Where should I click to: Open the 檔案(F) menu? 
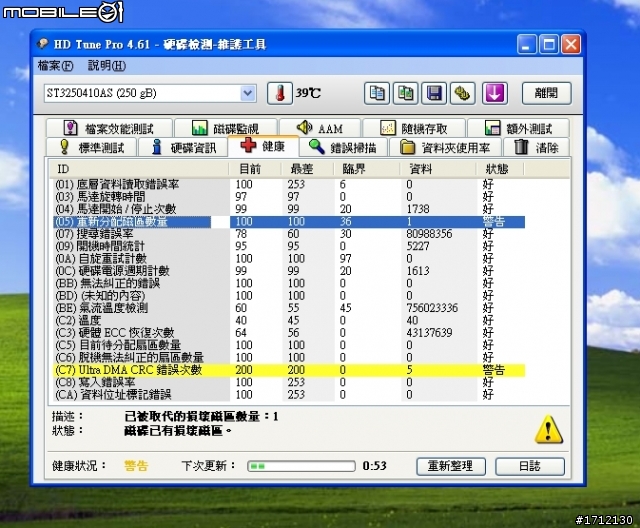[x=55, y=65]
